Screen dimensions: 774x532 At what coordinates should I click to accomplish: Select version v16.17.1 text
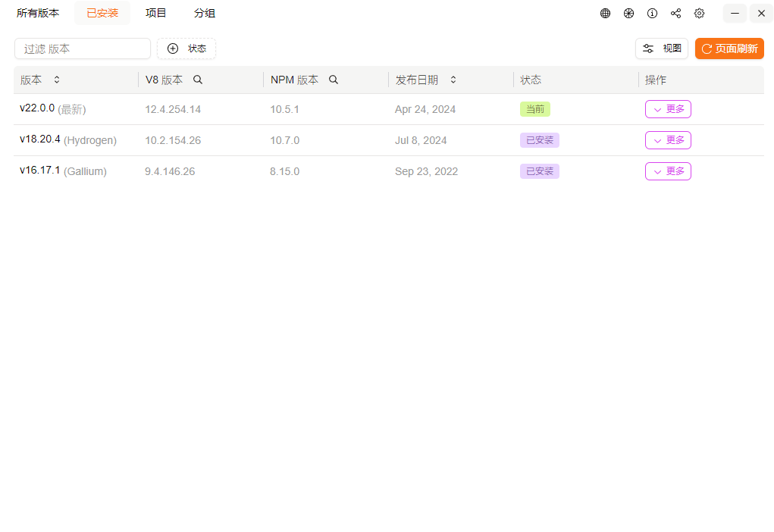tap(40, 171)
